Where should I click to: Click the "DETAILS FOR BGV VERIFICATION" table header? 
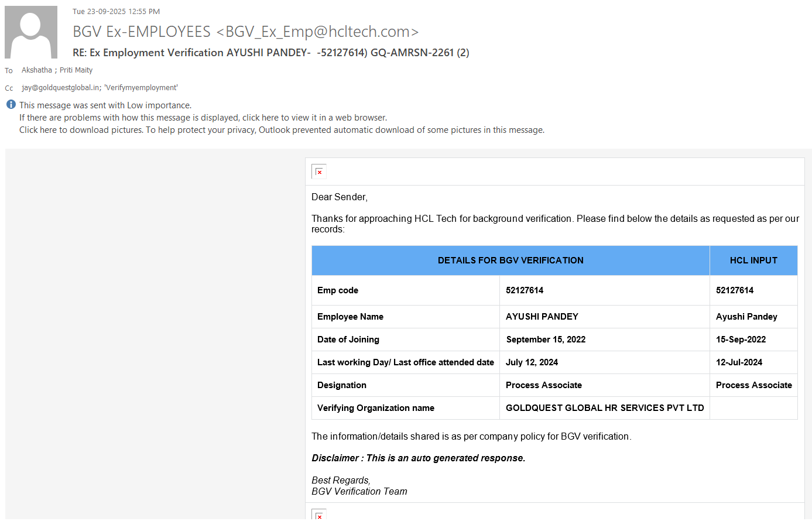[511, 260]
